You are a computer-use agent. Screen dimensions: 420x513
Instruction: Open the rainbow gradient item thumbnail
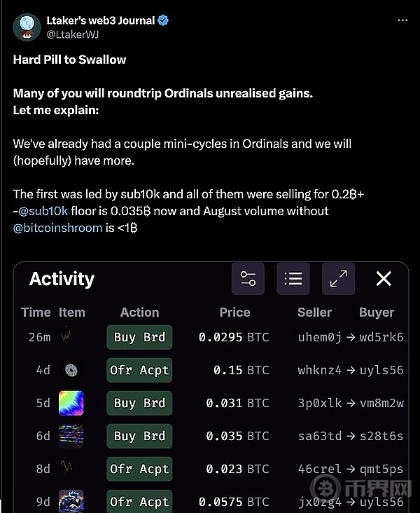click(71, 403)
